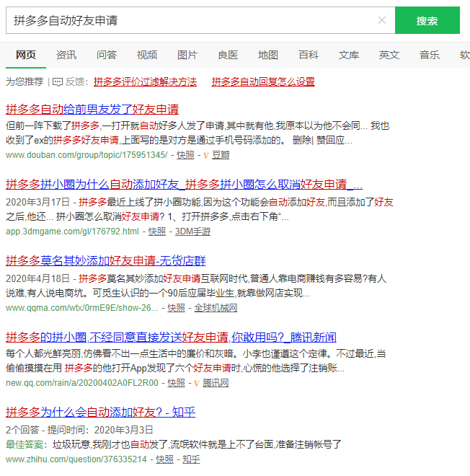Go to the 良医 tab
This screenshot has width=470, height=476.
pyautogui.click(x=228, y=55)
